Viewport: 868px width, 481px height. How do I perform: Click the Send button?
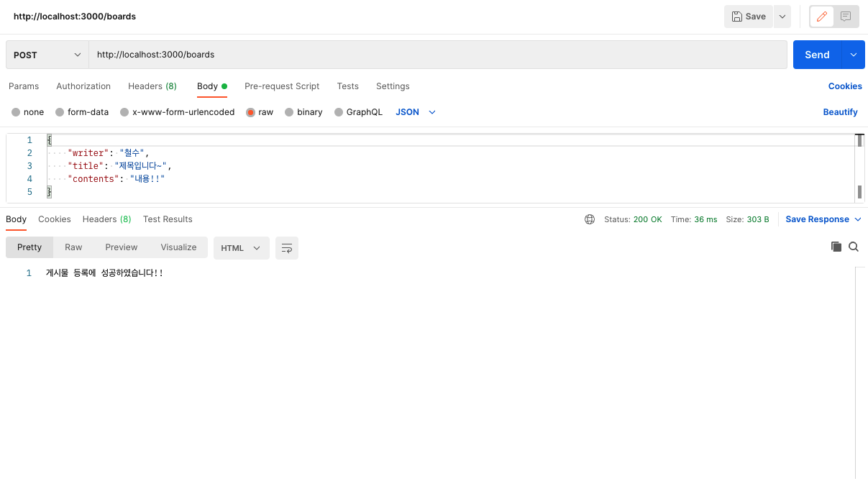point(817,55)
